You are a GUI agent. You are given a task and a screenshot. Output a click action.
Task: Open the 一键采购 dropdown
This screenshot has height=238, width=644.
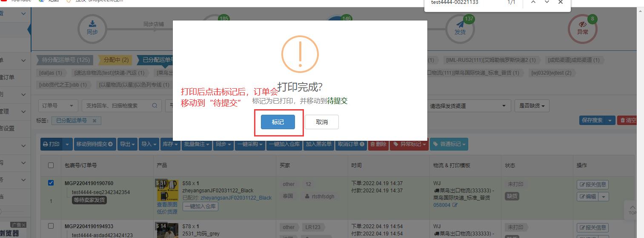point(250,144)
